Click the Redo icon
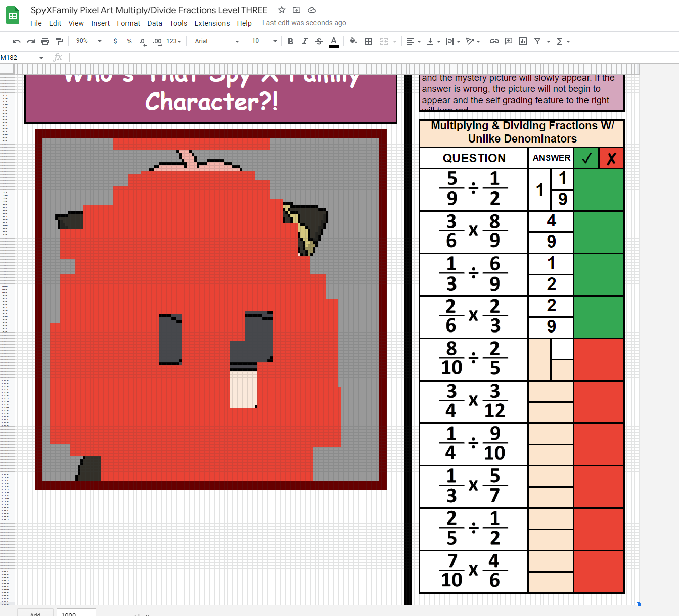679x616 pixels. (x=31, y=41)
